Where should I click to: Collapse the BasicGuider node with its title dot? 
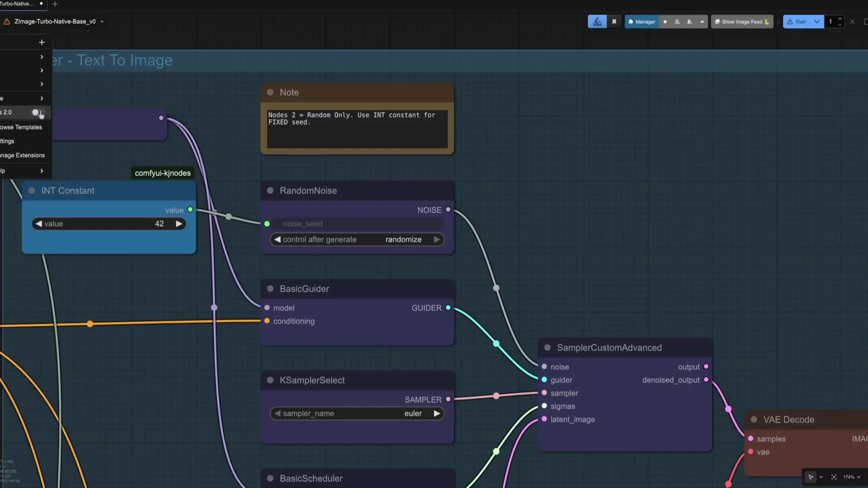[270, 289]
